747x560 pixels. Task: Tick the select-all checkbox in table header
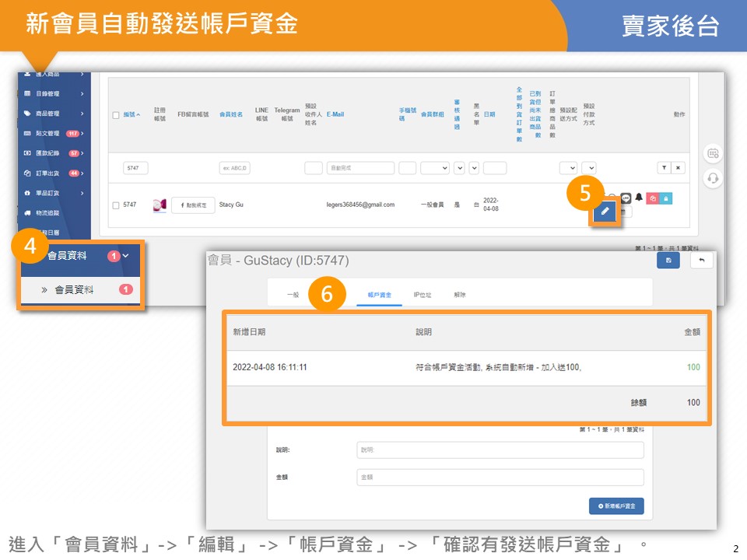[x=116, y=115]
